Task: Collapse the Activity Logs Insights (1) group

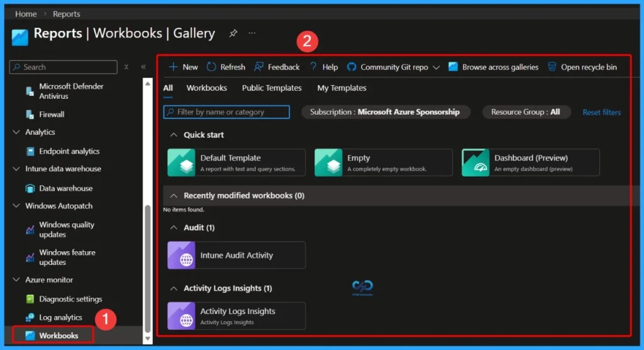Action: (174, 288)
